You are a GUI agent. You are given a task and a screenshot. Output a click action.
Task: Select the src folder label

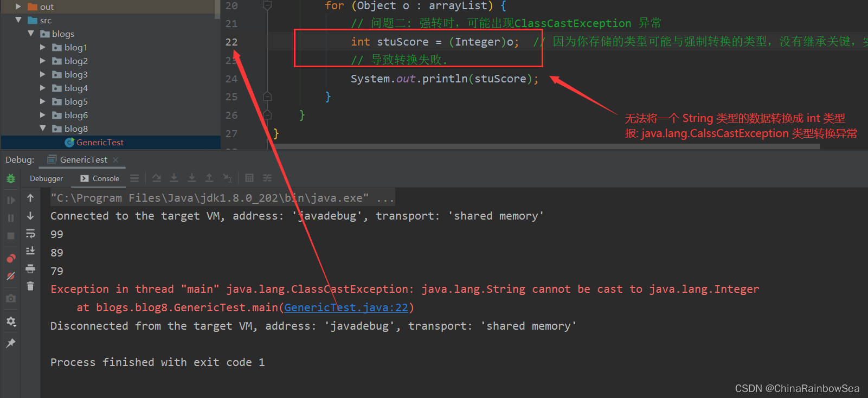(x=46, y=20)
